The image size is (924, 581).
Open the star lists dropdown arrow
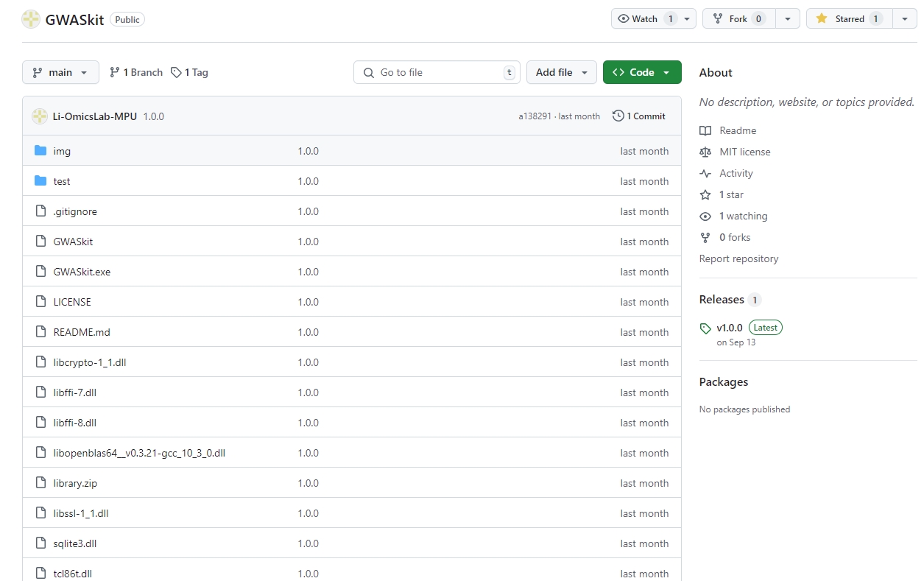pyautogui.click(x=904, y=19)
